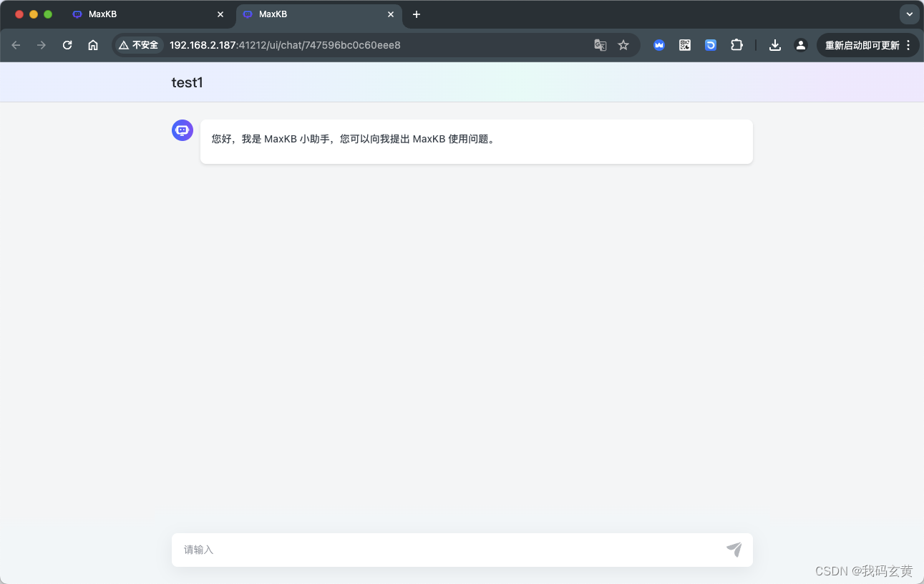Click the green fullscreen window button
The image size is (924, 584).
(x=48, y=14)
